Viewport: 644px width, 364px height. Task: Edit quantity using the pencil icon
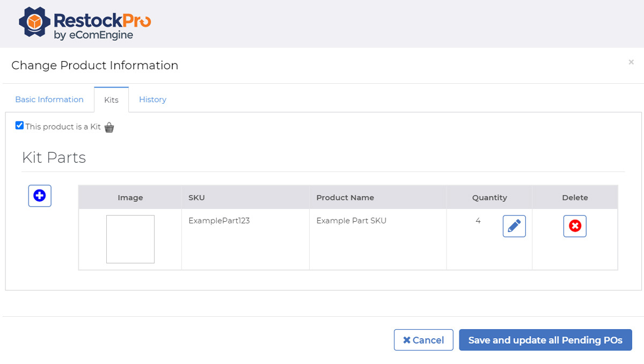(514, 227)
